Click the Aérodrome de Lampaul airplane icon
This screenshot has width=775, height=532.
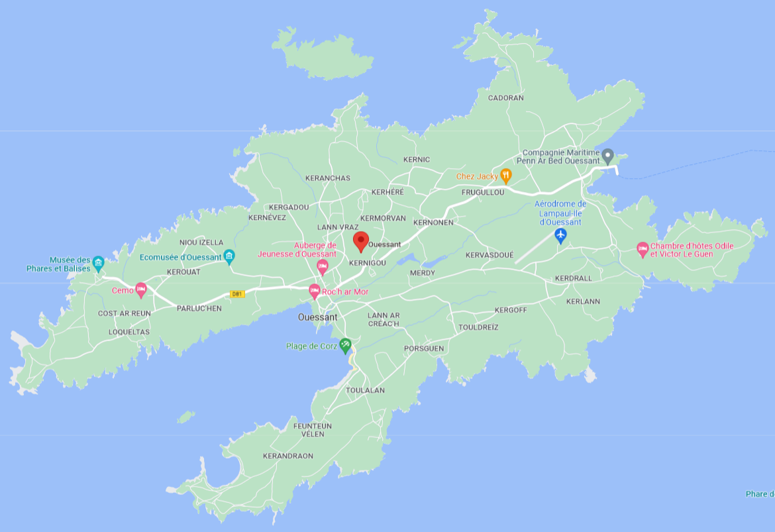click(x=561, y=235)
